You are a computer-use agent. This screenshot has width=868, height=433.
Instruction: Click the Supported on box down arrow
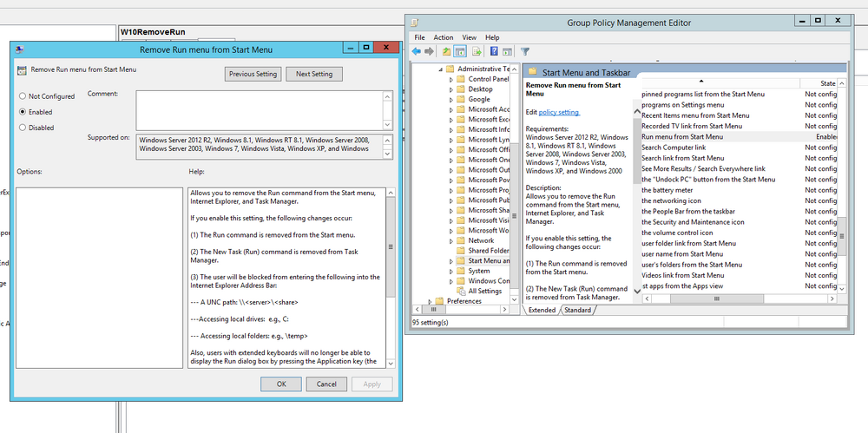[389, 154]
